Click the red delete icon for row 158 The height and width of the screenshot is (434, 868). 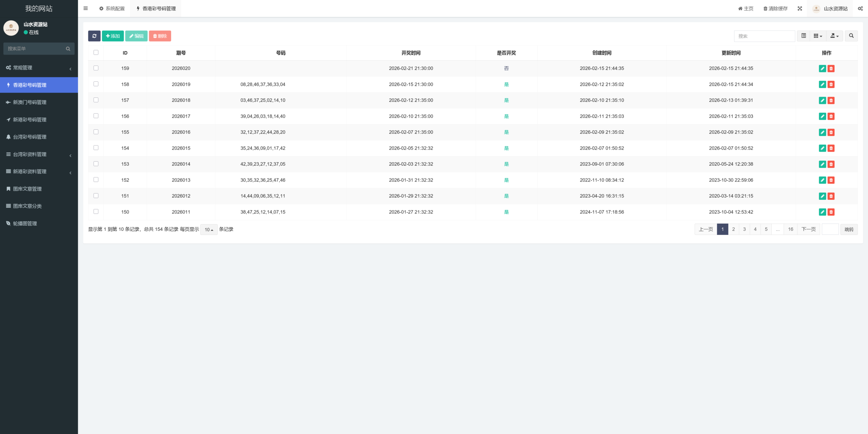coord(831,84)
